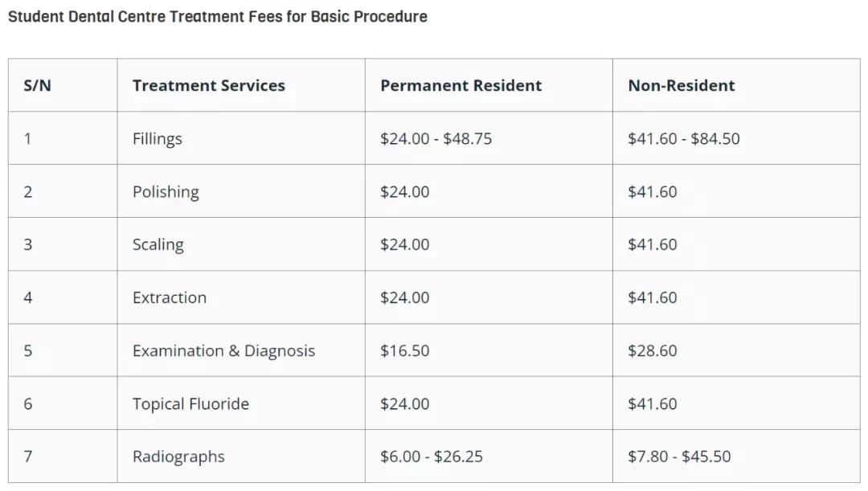Select the $41.60 - $84.50 non-resident price
The image size is (868, 491).
point(684,138)
